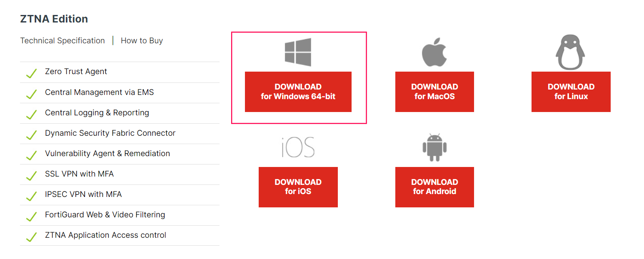Download FortiClient for Windows 64-bit

298,92
